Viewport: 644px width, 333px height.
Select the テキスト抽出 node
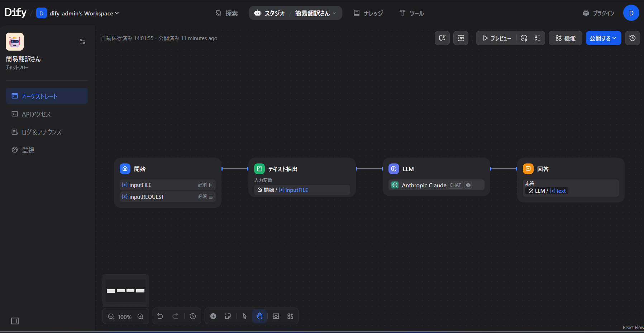tap(302, 177)
